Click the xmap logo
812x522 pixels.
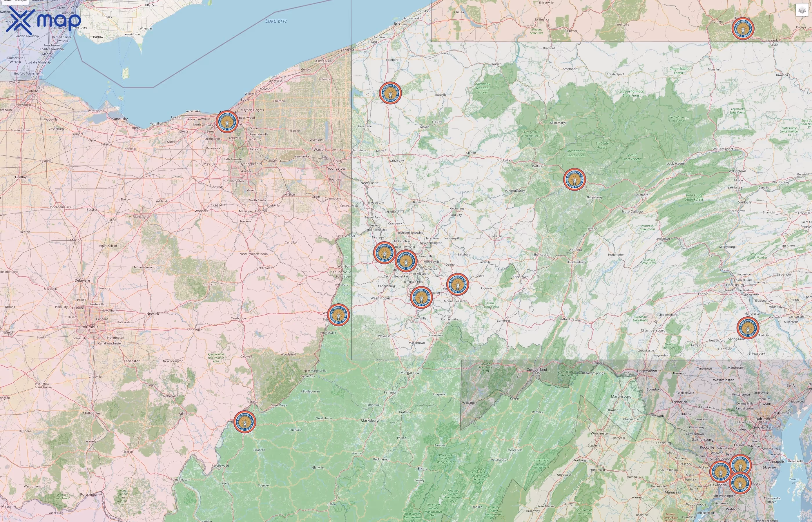[x=43, y=20]
